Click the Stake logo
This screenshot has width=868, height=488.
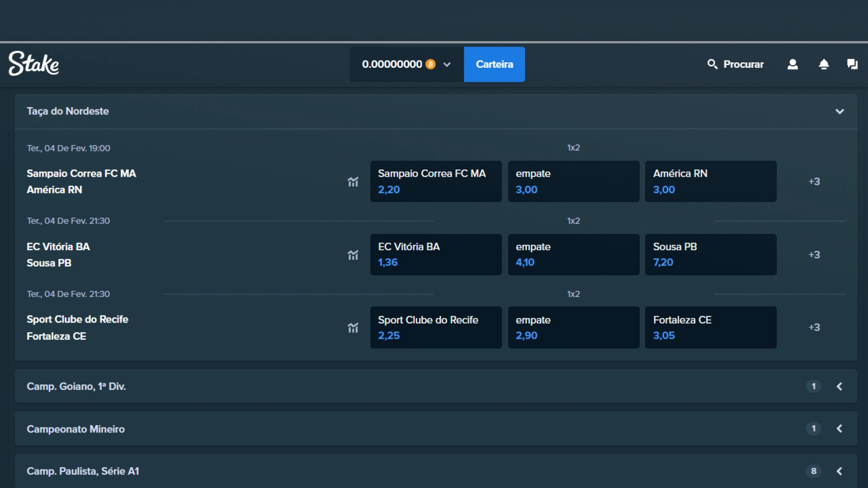tap(34, 63)
